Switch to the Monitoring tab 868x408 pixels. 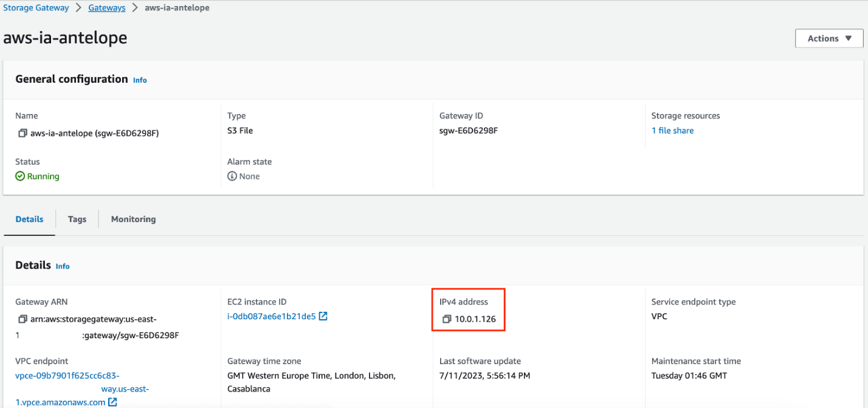133,219
